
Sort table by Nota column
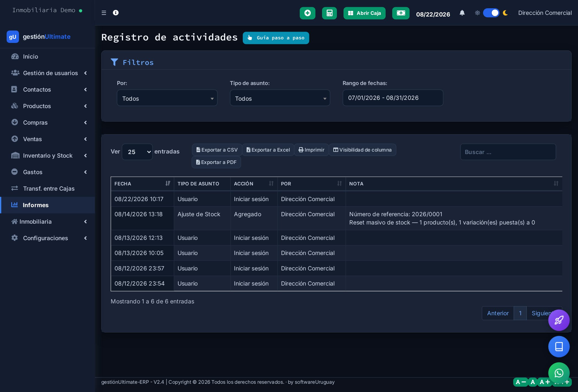click(454, 184)
